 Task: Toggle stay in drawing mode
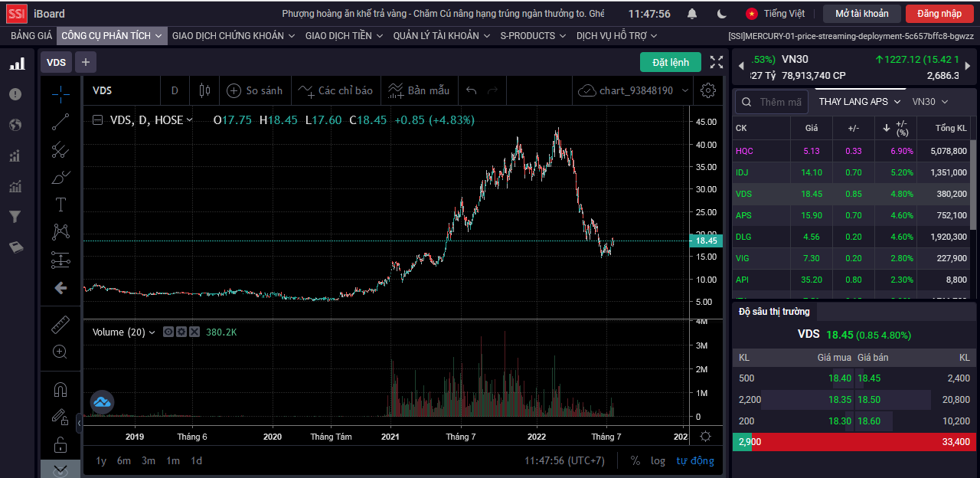click(60, 417)
